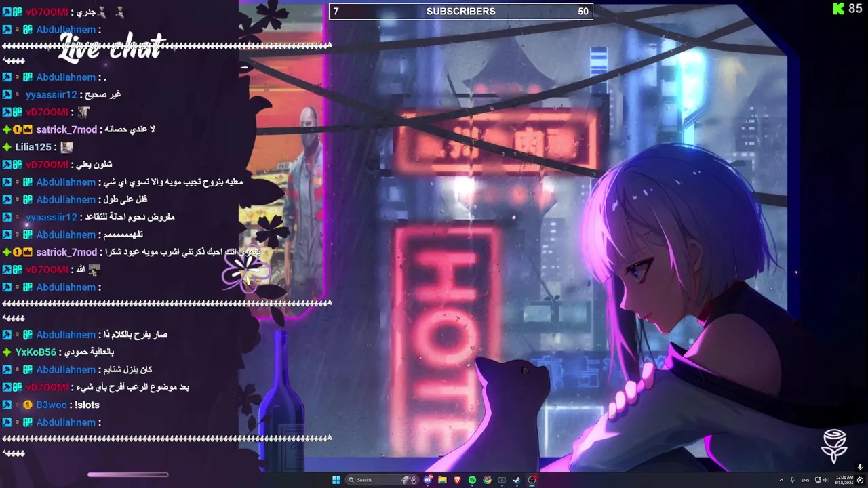Open Google Chrome from the taskbar

tap(487, 480)
